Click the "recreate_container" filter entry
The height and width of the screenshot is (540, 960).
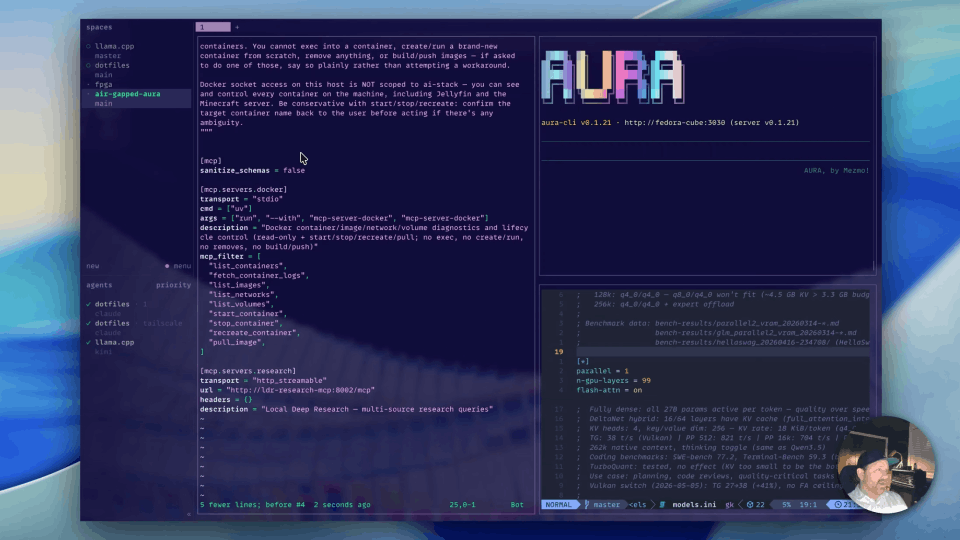click(x=255, y=332)
